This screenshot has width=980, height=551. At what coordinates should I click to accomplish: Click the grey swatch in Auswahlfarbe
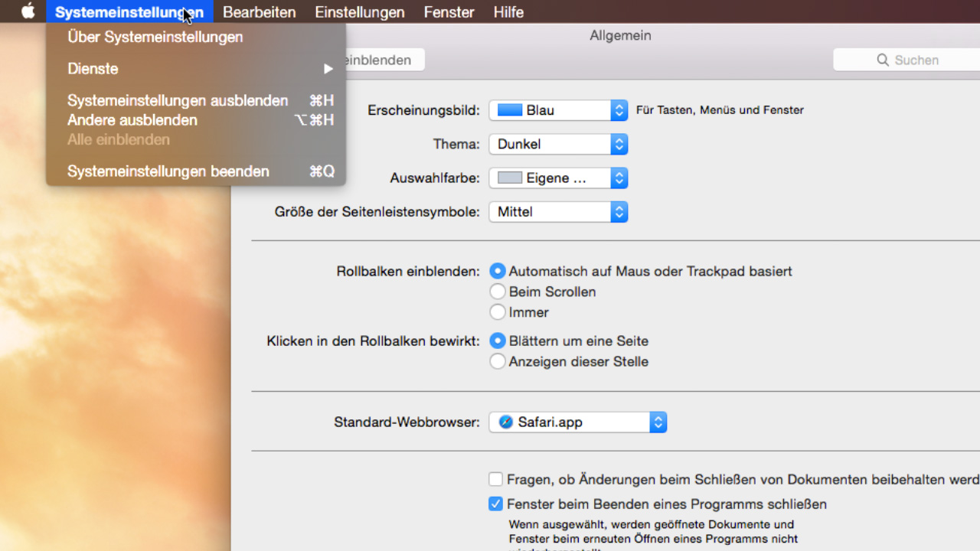coord(509,178)
